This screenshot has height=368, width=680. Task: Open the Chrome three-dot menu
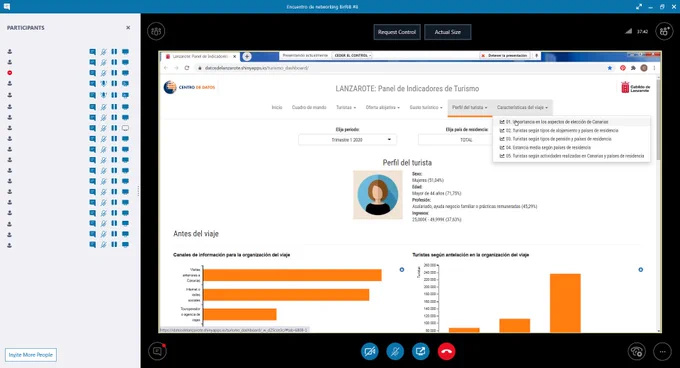[654, 68]
